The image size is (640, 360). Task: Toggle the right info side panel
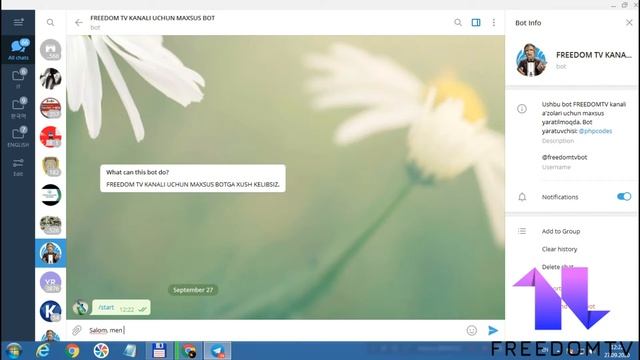click(476, 22)
